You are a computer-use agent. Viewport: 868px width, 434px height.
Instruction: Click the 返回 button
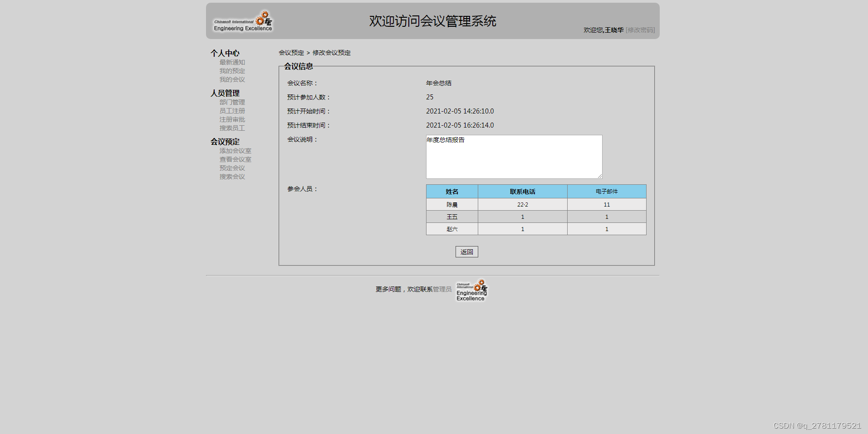[x=467, y=252]
